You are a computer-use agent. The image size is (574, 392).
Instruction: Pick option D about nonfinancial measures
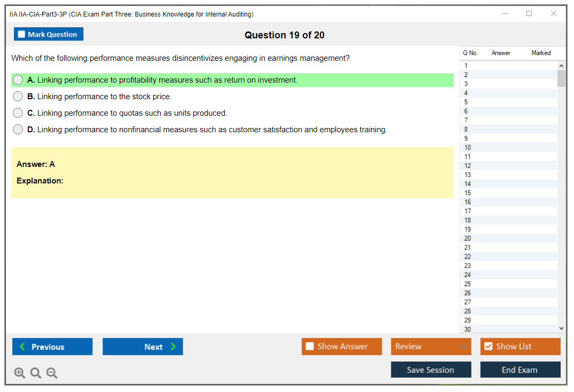click(18, 130)
